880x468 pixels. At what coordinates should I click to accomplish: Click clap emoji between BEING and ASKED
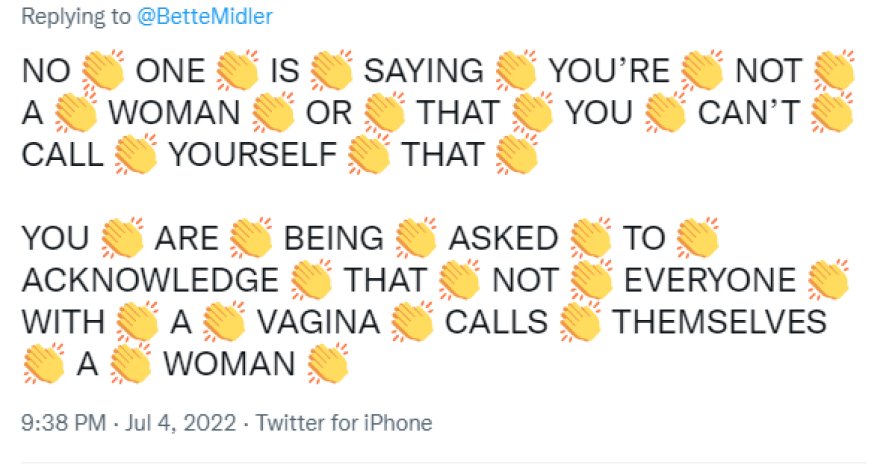(x=416, y=238)
